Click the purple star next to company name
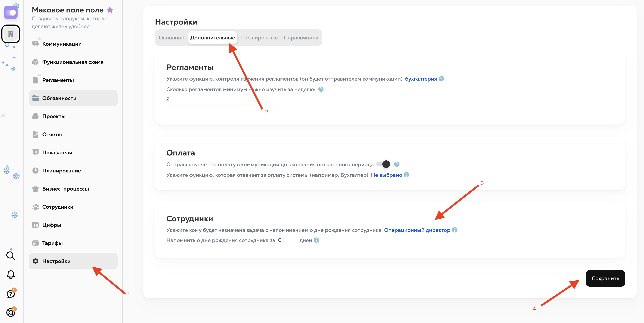This screenshot has height=323, width=644. pyautogui.click(x=110, y=10)
